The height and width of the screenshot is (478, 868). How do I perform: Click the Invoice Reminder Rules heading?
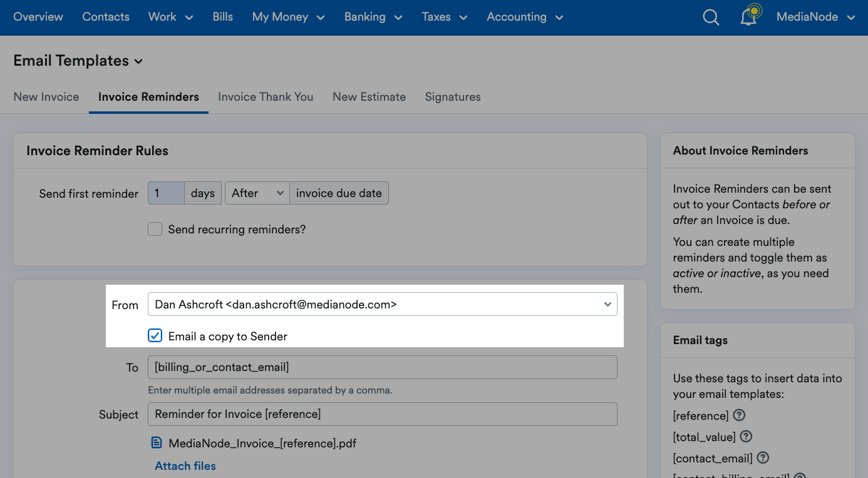(97, 151)
